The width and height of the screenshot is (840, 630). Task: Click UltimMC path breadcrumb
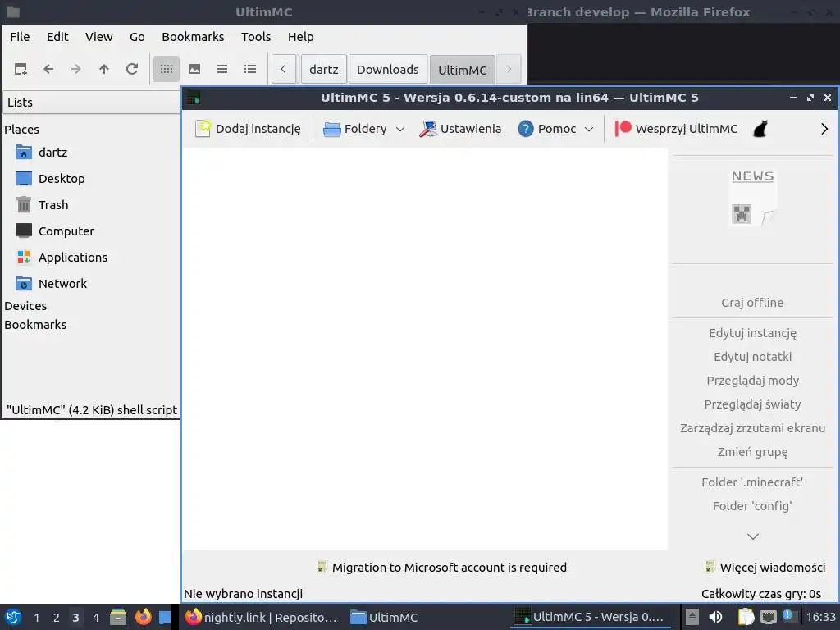(x=463, y=70)
